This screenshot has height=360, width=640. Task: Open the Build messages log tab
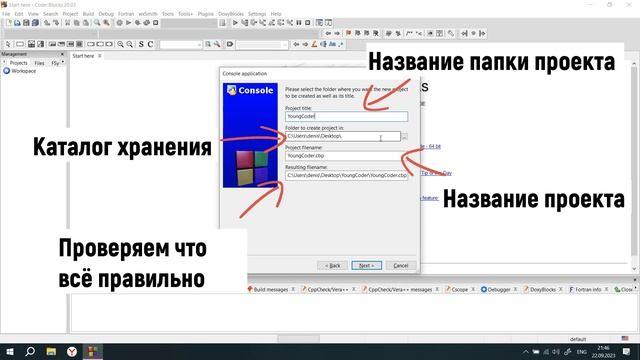[271, 289]
